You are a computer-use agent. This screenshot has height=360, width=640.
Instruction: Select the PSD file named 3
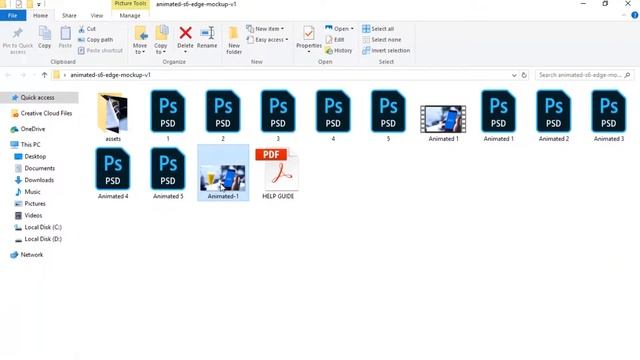(x=278, y=116)
